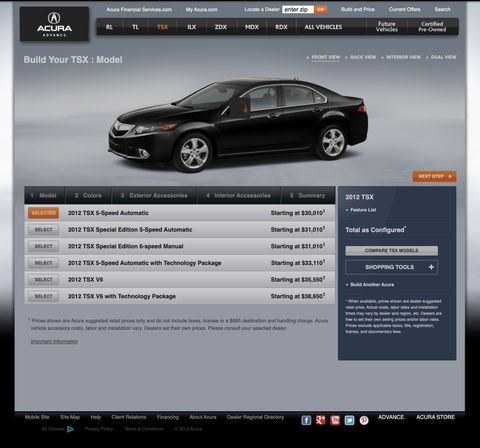The width and height of the screenshot is (480, 448).
Task: Open the ZDX vehicle menu
Action: tap(221, 27)
